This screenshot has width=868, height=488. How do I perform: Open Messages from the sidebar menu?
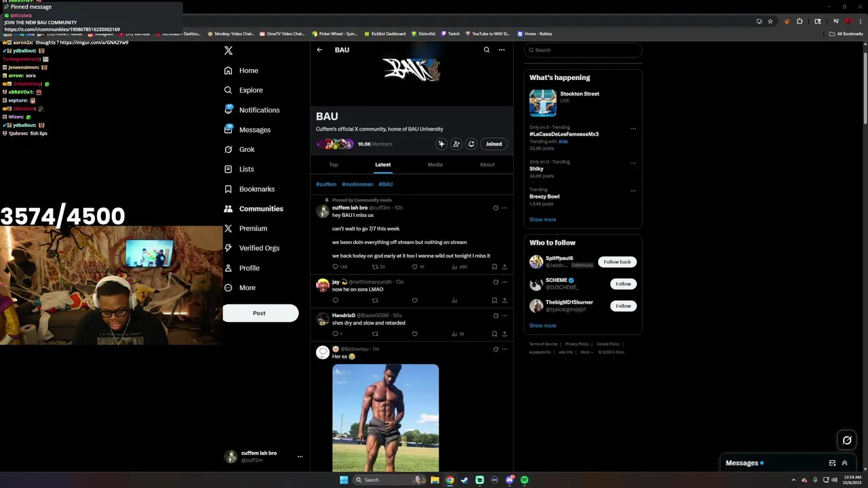pos(248,129)
